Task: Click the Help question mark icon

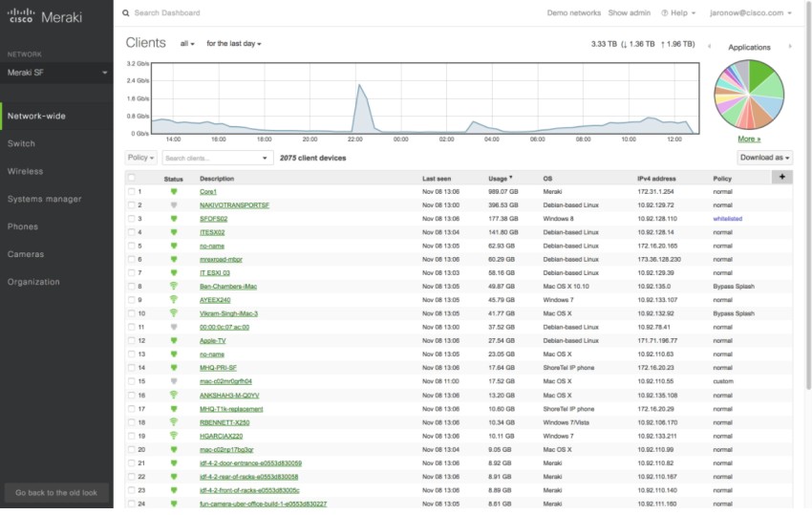Action: (x=665, y=13)
